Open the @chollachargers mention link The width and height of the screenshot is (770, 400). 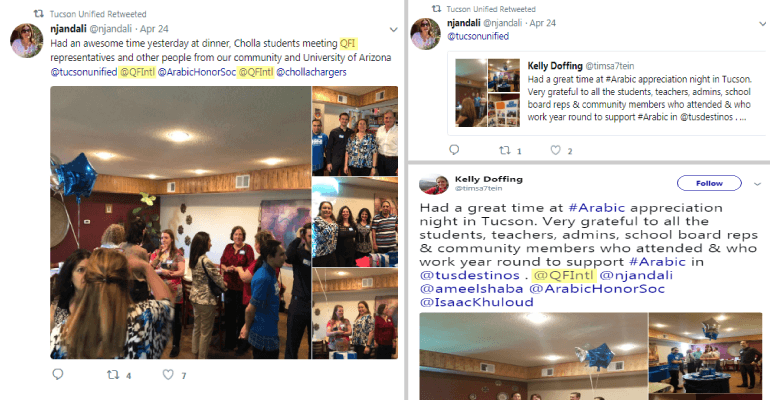(x=311, y=72)
